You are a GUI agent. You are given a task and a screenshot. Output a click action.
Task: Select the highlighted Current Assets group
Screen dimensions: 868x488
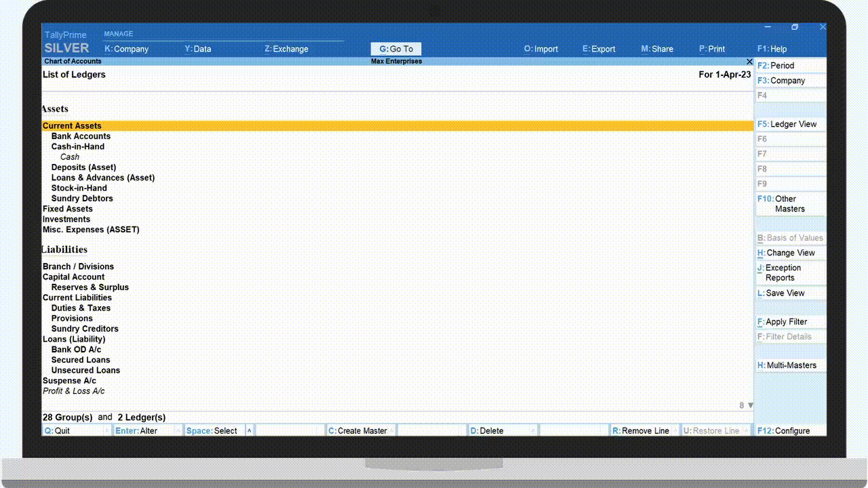73,126
